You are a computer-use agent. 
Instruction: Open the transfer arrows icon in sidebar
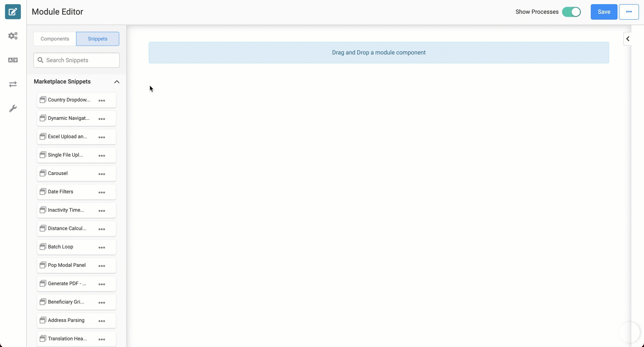pyautogui.click(x=13, y=84)
